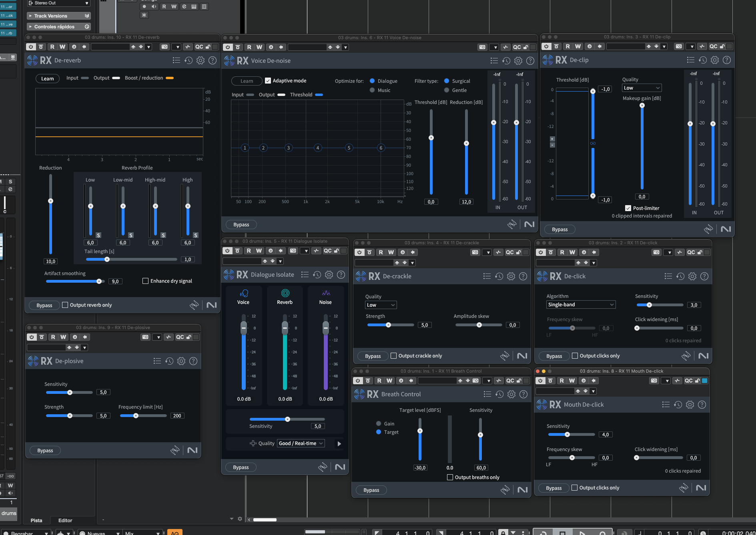Enable Write automation on De-plosive
The width and height of the screenshot is (756, 535).
[x=62, y=337]
